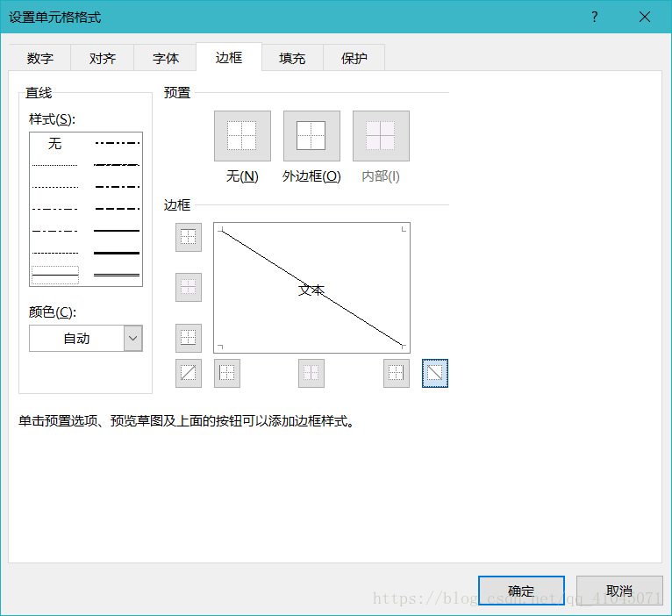Toggle the inside horizontal border button
Viewport: 672px width, 616px height.
pos(189,287)
